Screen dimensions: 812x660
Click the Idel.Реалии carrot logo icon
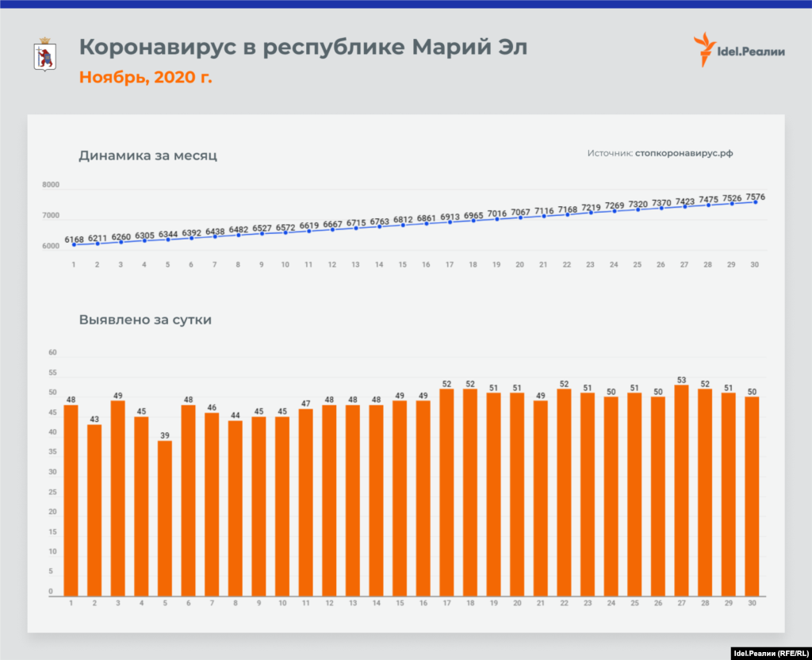click(700, 50)
